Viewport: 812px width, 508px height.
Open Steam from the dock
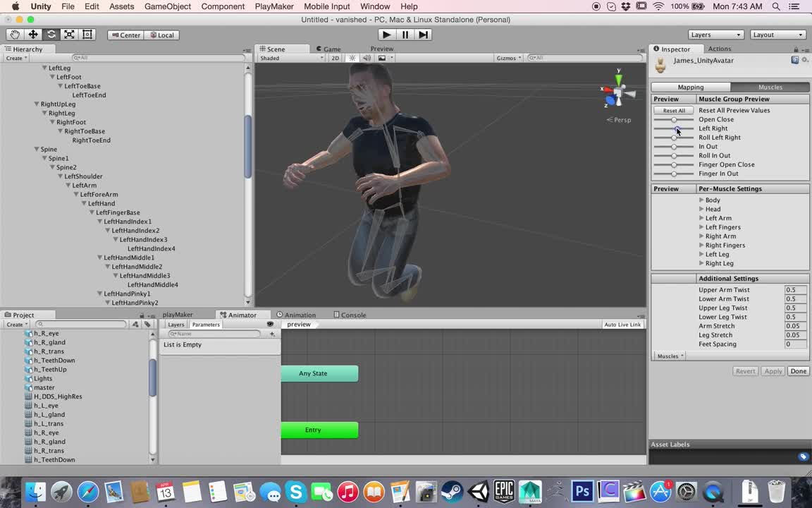(x=452, y=491)
